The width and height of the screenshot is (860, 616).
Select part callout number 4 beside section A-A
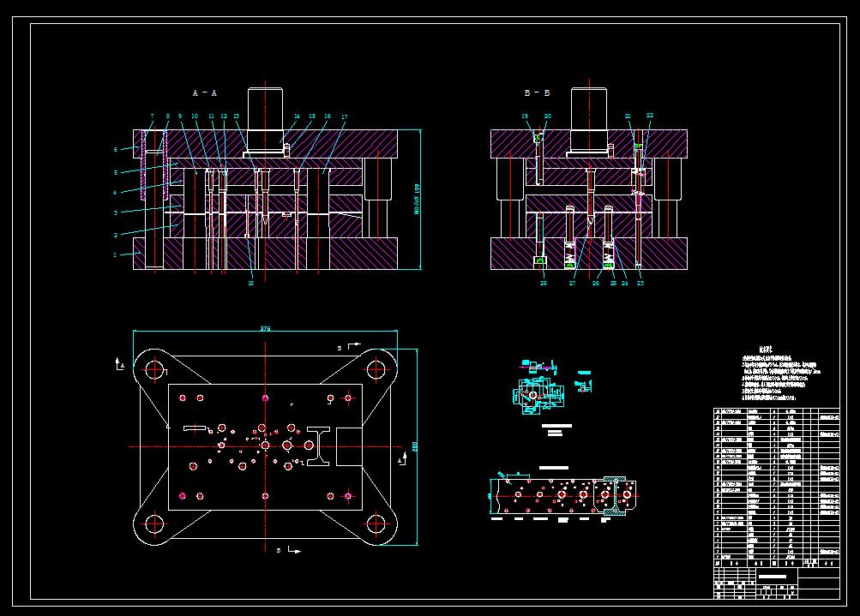click(x=115, y=193)
